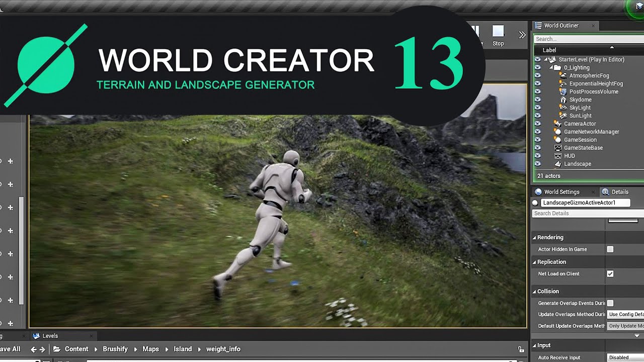This screenshot has width=644, height=362.
Task: Hide the CameraActor in outliner
Action: point(538,124)
